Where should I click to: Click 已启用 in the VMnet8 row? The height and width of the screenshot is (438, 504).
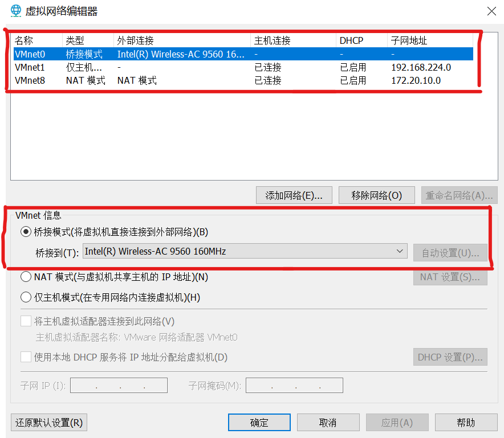pos(353,81)
